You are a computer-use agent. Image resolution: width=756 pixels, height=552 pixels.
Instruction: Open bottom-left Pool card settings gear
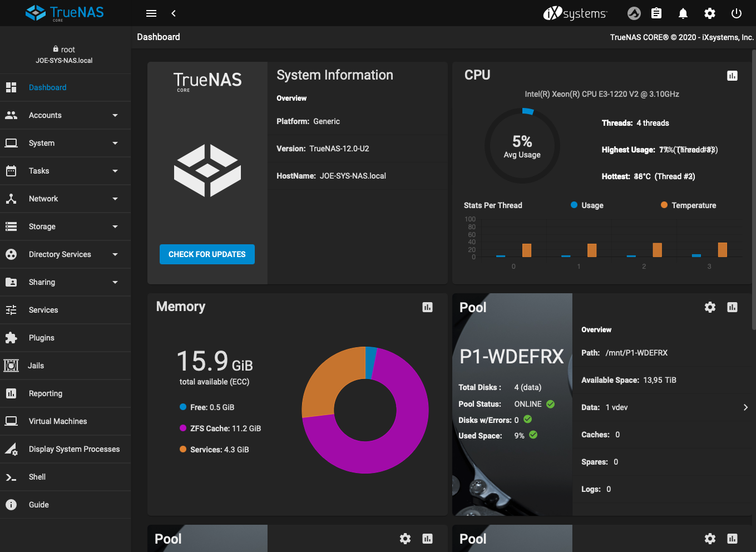click(x=405, y=539)
